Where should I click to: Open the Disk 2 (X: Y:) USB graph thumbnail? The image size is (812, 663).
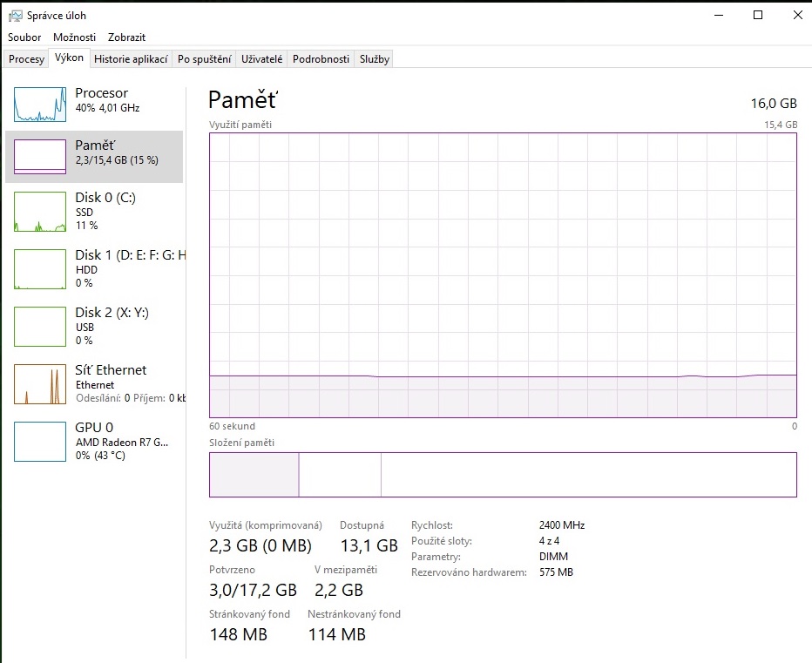click(x=40, y=327)
